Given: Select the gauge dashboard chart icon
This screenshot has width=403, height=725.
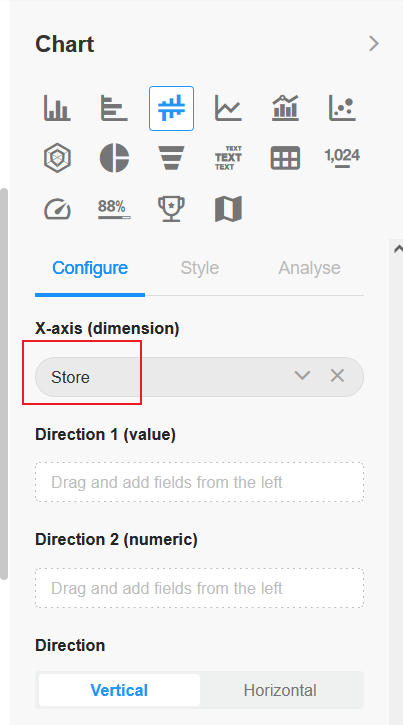Looking at the screenshot, I should [57, 209].
